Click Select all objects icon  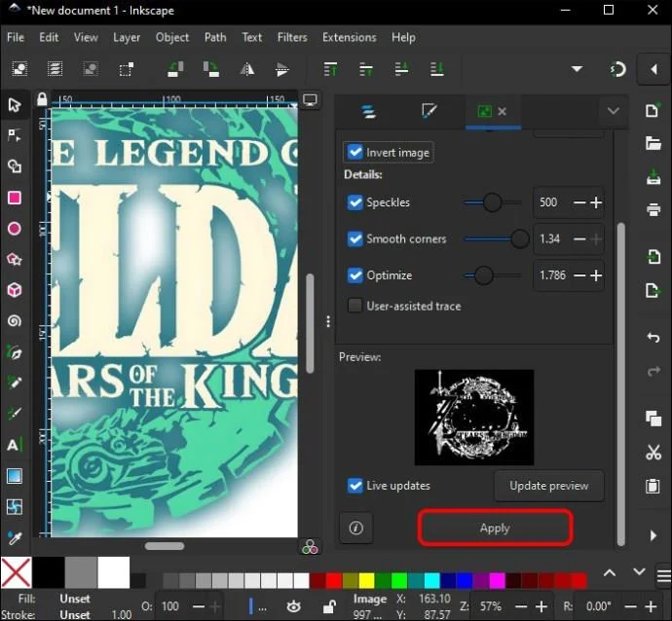19,69
